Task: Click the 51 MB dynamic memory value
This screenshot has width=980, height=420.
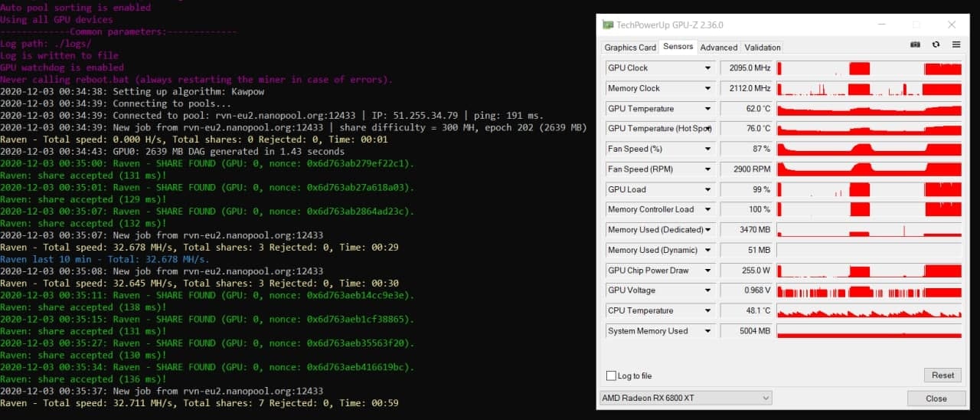Action: [x=746, y=250]
